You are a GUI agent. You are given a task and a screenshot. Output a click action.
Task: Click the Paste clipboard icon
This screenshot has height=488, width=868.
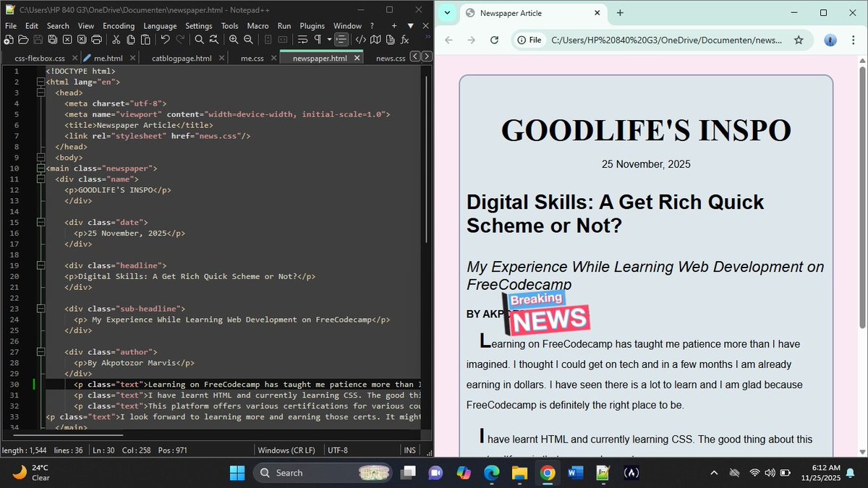[145, 40]
